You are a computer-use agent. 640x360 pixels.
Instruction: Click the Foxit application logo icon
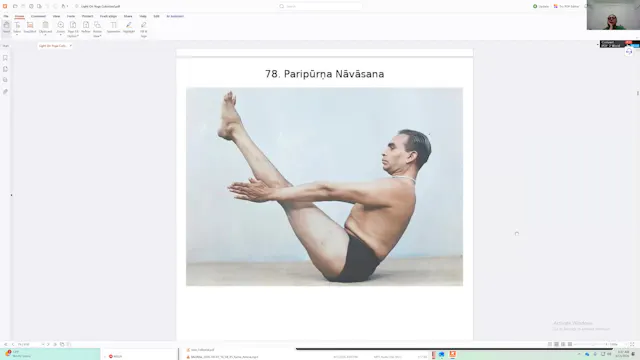pyautogui.click(x=5, y=6)
